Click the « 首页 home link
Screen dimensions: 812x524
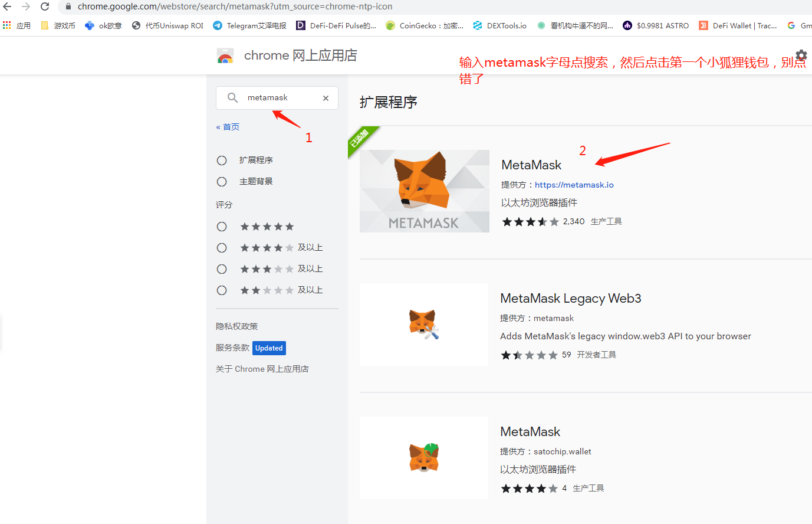pyautogui.click(x=228, y=127)
